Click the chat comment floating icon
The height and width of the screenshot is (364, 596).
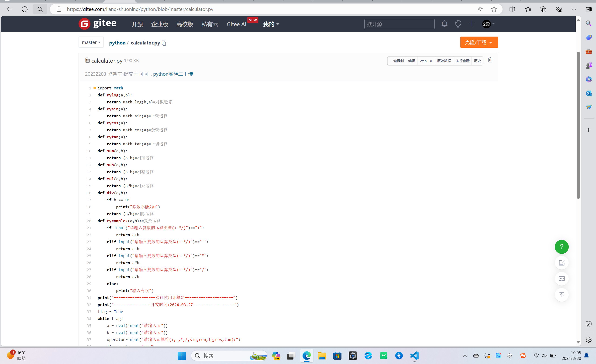click(562, 279)
